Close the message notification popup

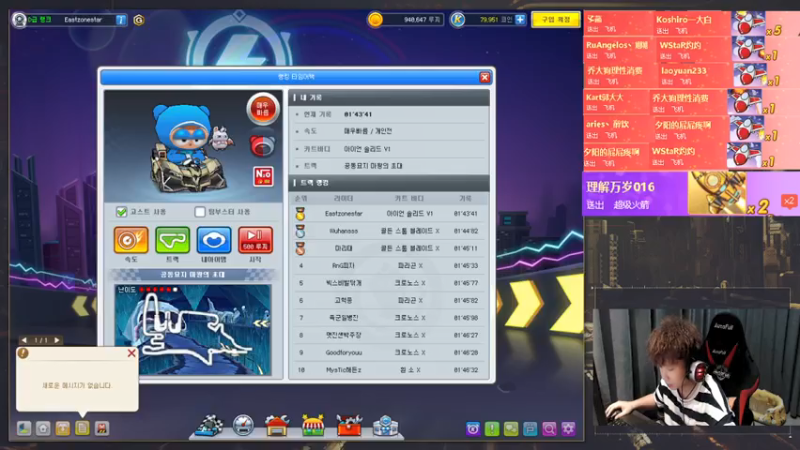[131, 353]
